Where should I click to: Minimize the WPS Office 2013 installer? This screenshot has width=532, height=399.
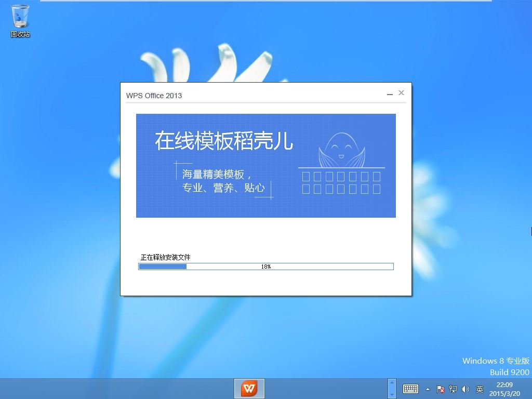click(x=390, y=94)
